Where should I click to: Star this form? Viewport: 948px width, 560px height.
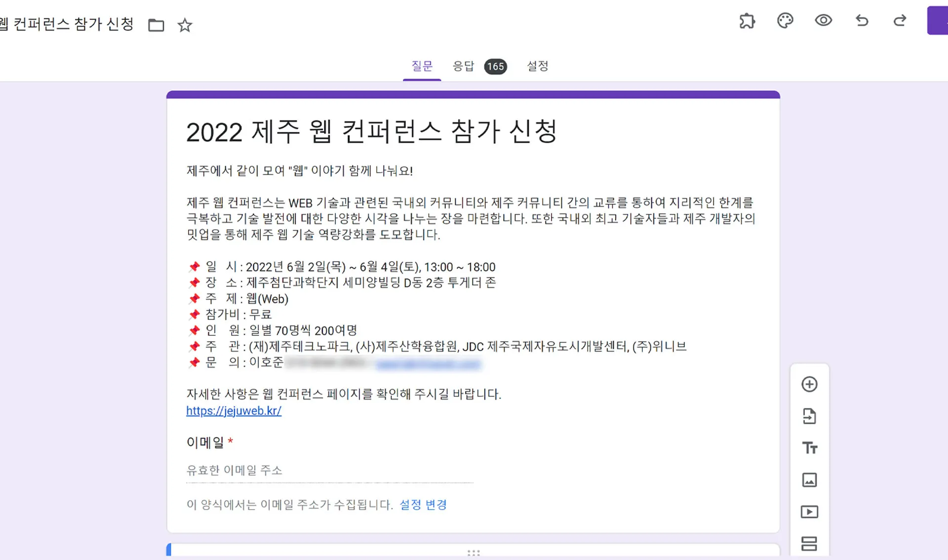pos(185,25)
